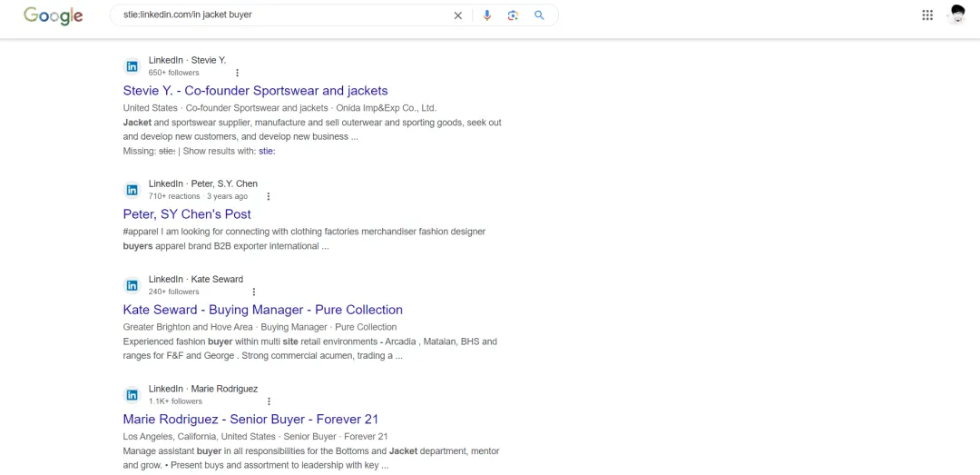Open the Google account profile avatar
This screenshot has width=980, height=475.
955,15
